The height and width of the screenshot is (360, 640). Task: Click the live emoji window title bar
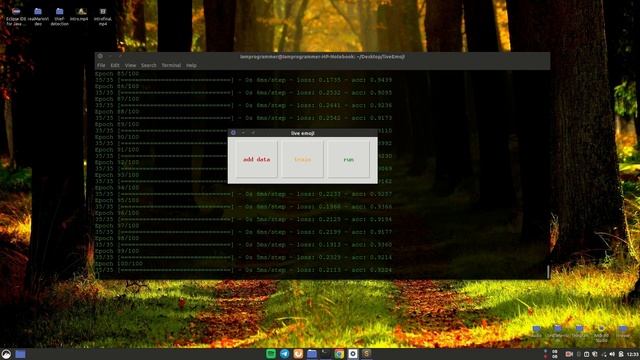(302, 133)
